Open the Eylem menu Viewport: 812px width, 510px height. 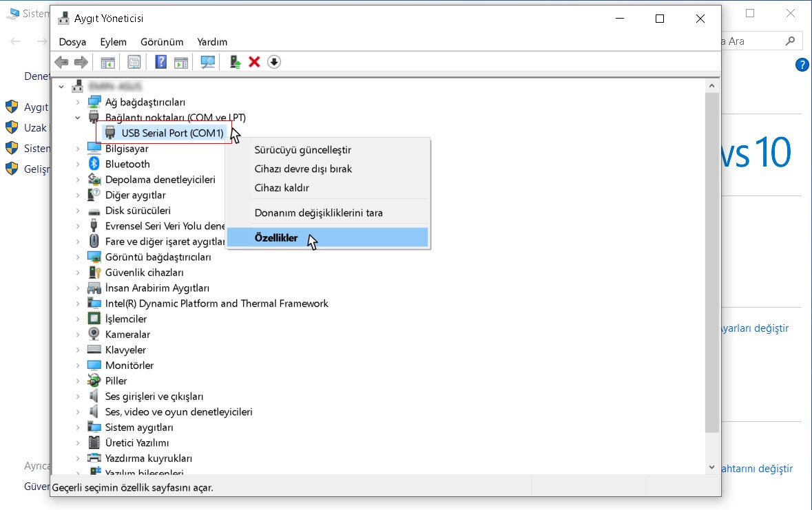(113, 42)
